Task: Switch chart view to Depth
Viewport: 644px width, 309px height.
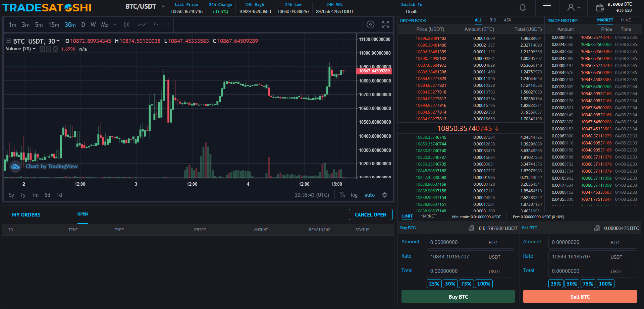Action: [412, 11]
